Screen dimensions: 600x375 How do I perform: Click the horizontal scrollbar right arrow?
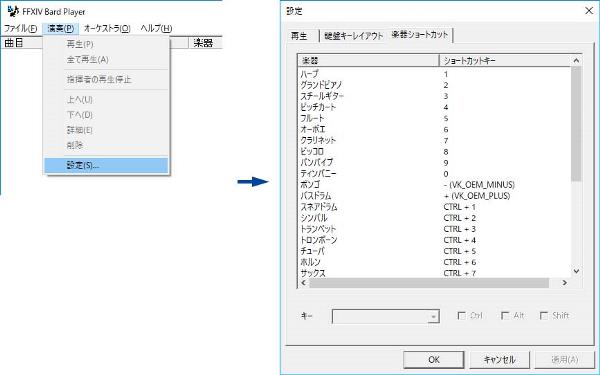(564, 283)
